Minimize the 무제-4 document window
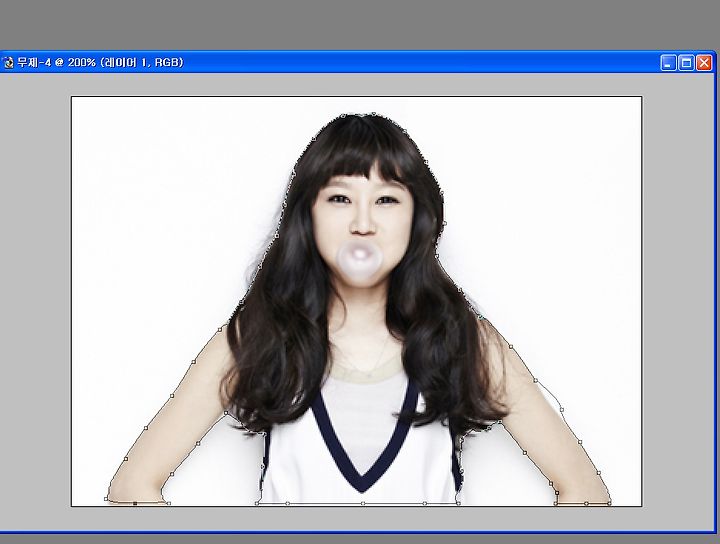The height and width of the screenshot is (544, 720). point(669,63)
